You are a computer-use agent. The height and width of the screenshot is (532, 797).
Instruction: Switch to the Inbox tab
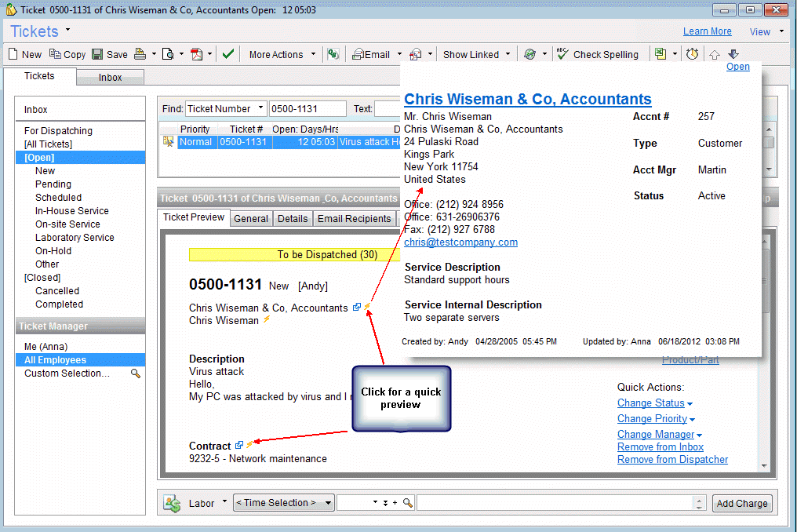[110, 78]
